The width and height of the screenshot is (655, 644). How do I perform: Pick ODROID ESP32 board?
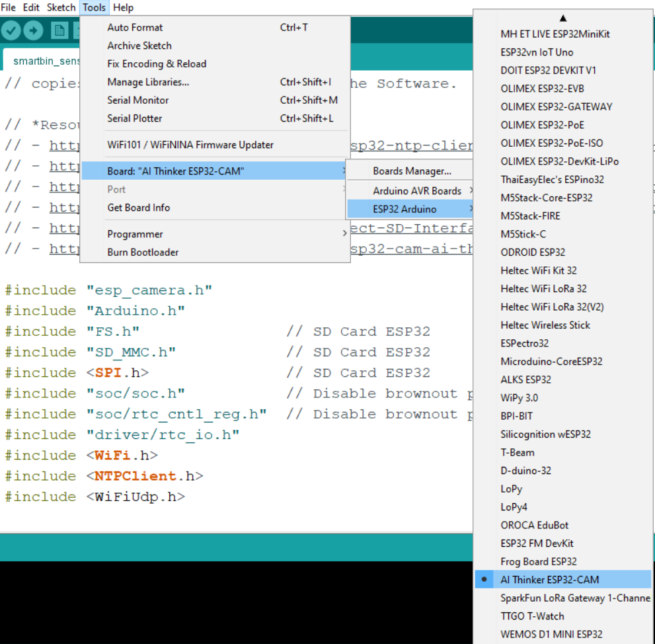coord(562,252)
